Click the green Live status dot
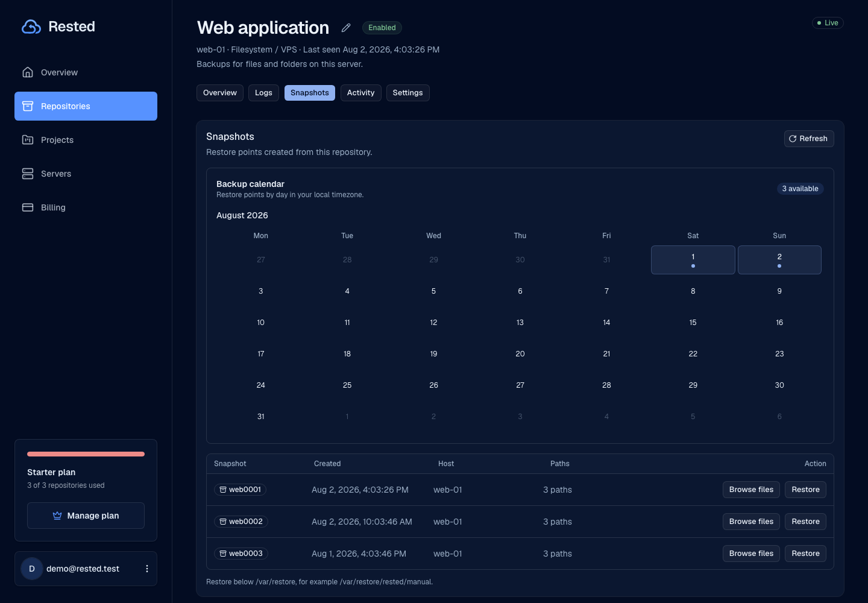This screenshot has height=603, width=868. [x=819, y=23]
